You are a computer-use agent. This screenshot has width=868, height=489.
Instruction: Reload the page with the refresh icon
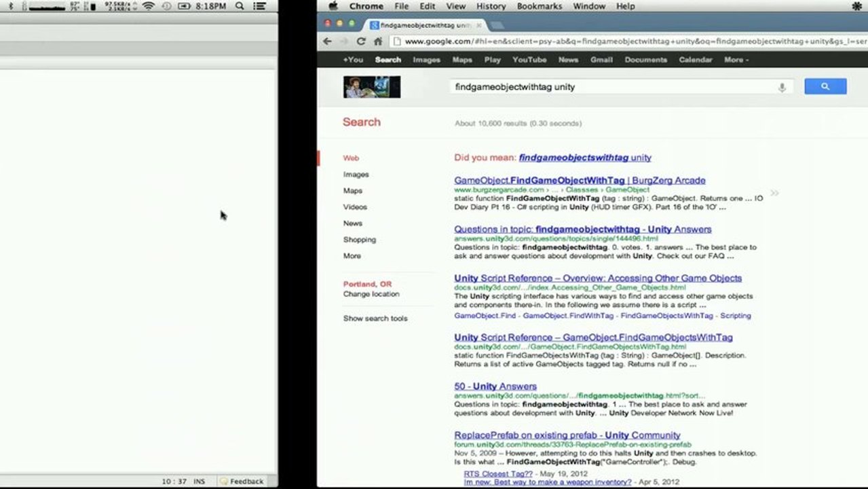tap(361, 41)
